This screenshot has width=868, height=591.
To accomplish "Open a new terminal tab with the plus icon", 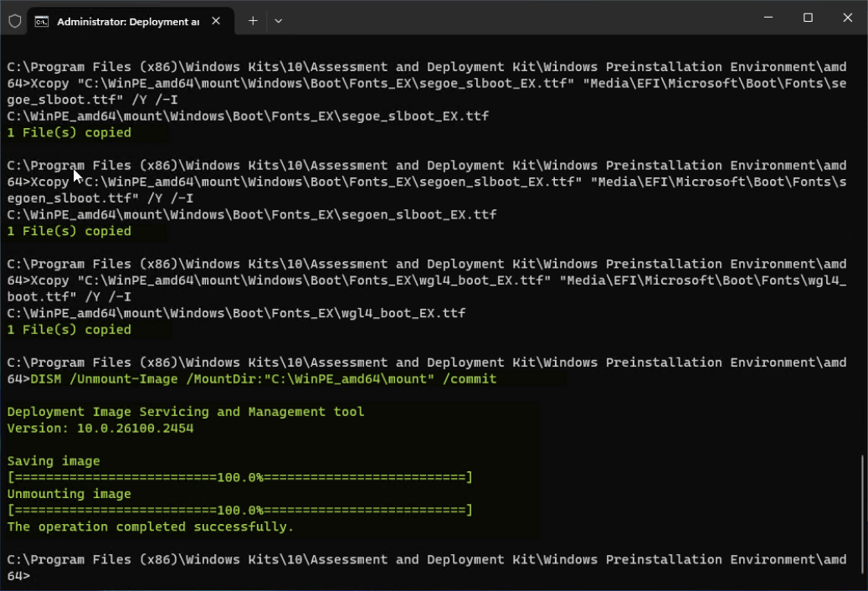I will 252,21.
